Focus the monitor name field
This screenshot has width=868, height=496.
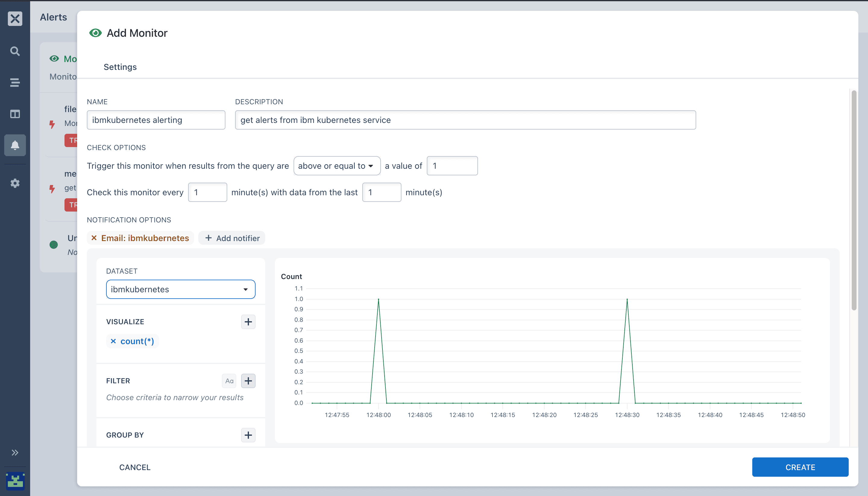156,120
